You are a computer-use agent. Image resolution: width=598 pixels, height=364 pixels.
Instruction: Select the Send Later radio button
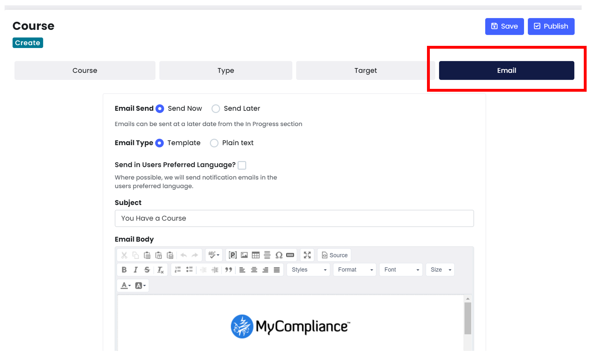click(216, 109)
